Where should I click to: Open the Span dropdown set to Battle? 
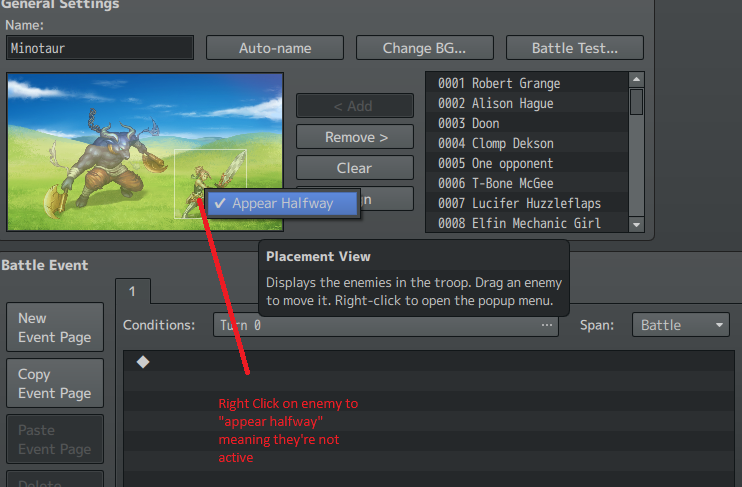(680, 325)
